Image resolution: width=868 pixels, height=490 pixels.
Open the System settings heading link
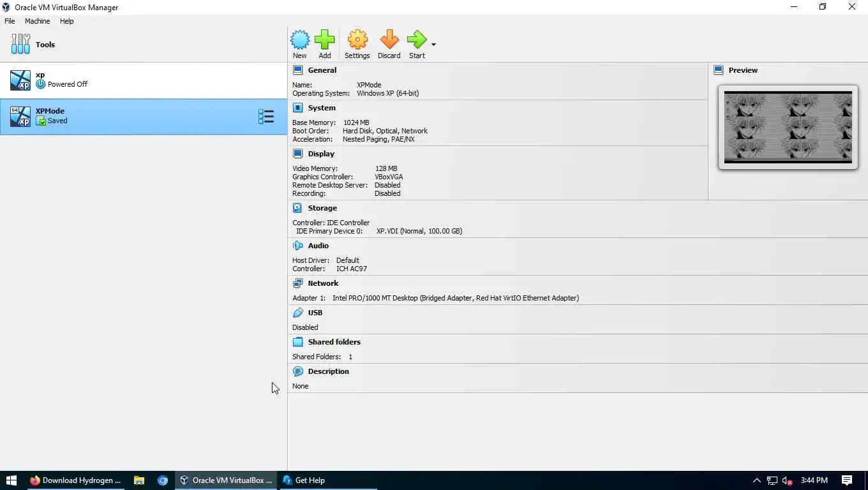[x=322, y=108]
